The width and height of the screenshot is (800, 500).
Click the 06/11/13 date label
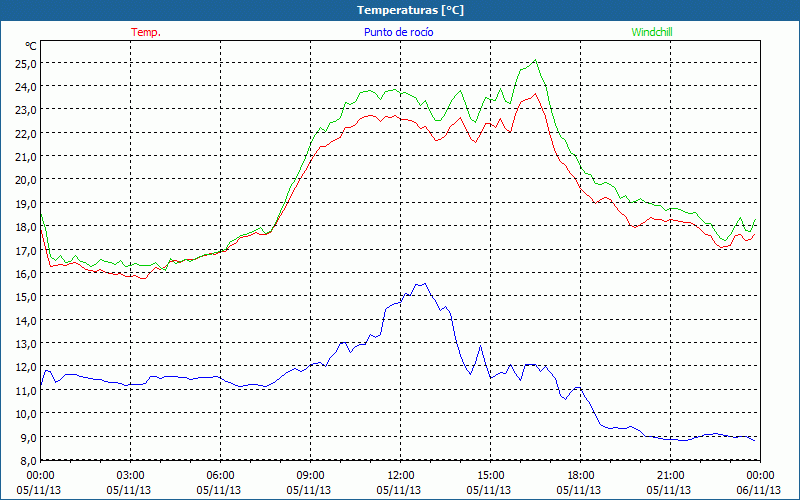[759, 490]
